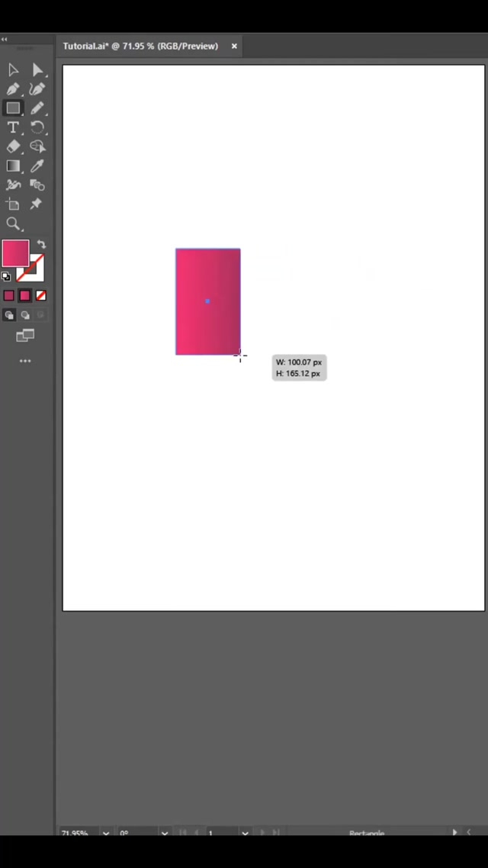
Task: Select the Pen tool
Action: tap(13, 89)
